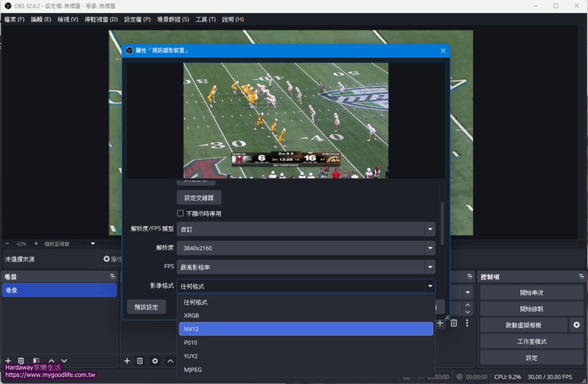Open source properties via the gear icon

click(155, 361)
